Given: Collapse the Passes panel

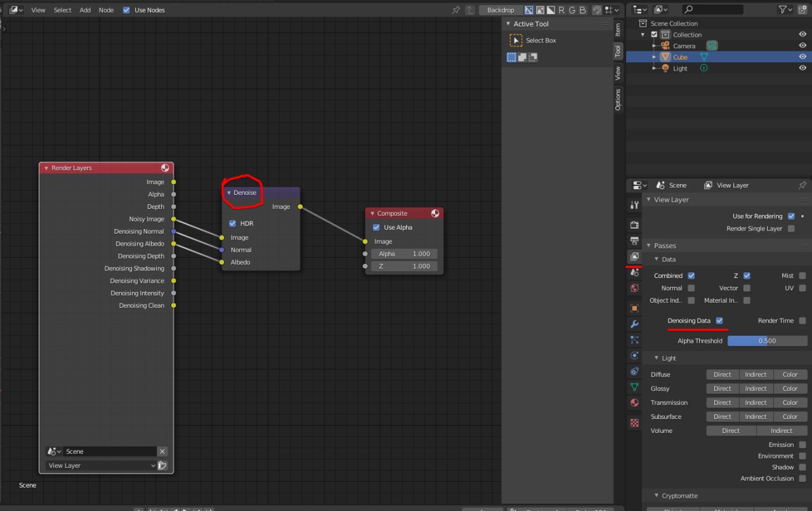Looking at the screenshot, I should pos(648,246).
